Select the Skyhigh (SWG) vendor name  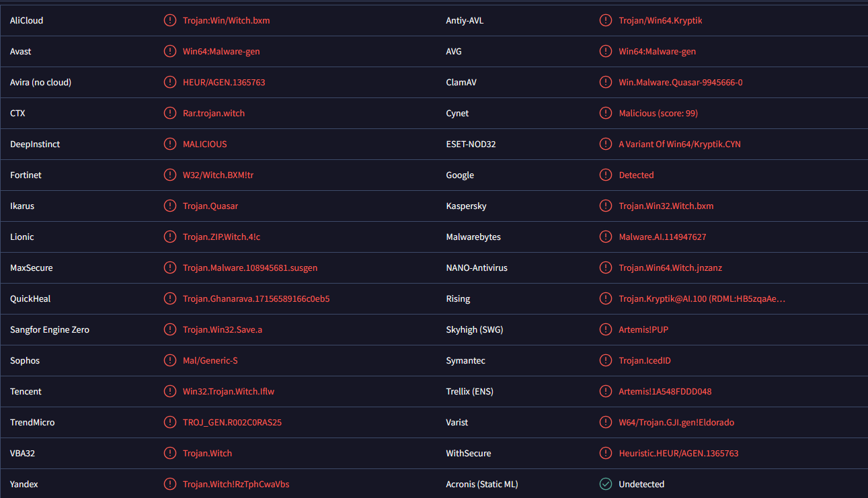475,329
